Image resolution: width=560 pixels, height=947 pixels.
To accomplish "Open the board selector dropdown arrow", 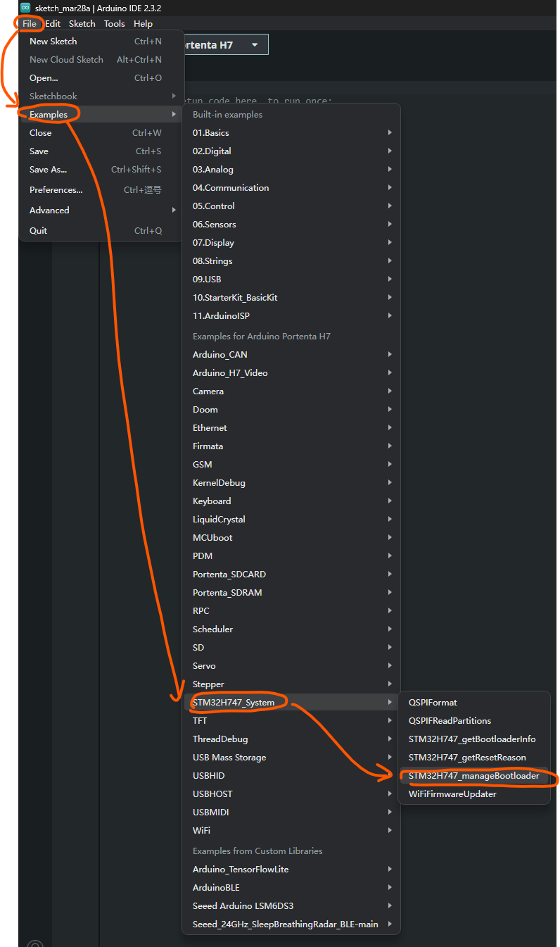I will 255,44.
